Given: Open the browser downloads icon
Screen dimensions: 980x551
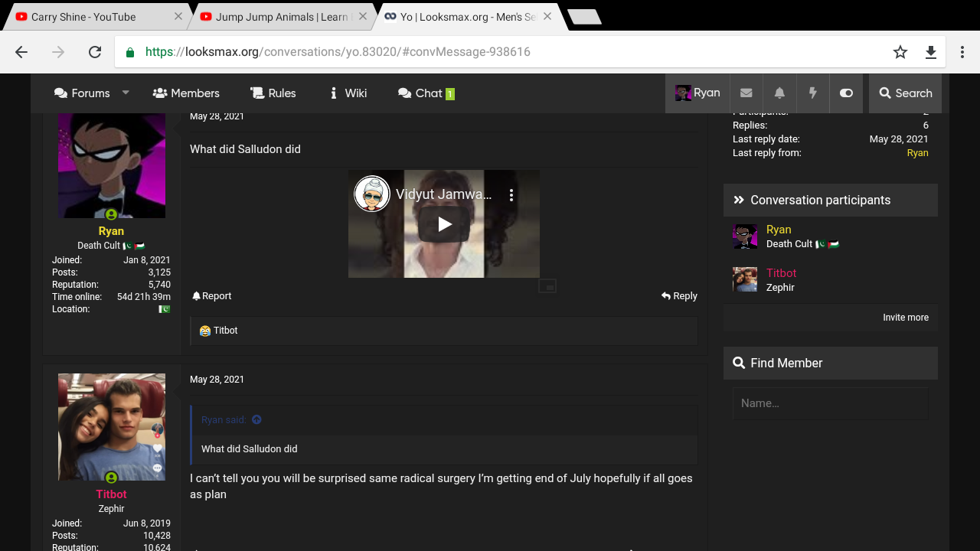Looking at the screenshot, I should click(931, 52).
